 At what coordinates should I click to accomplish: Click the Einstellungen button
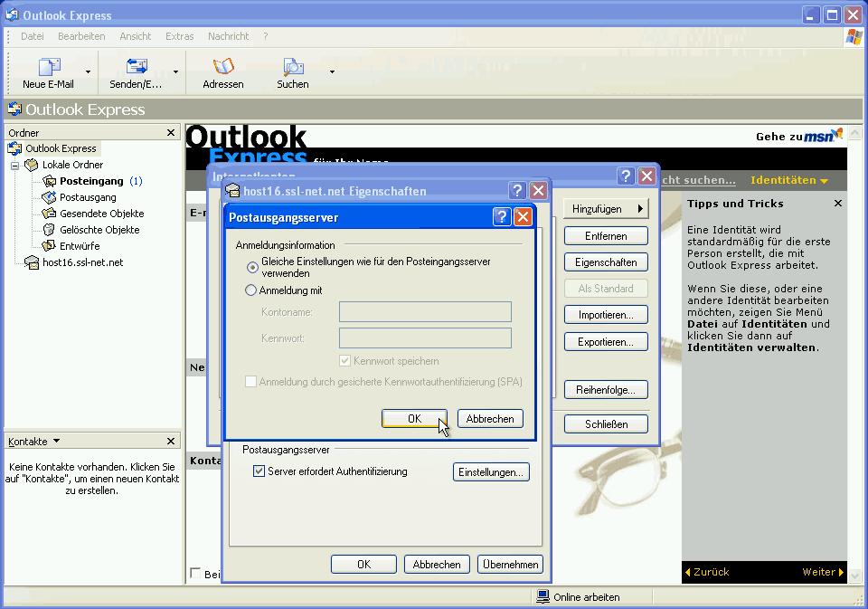pyautogui.click(x=491, y=471)
